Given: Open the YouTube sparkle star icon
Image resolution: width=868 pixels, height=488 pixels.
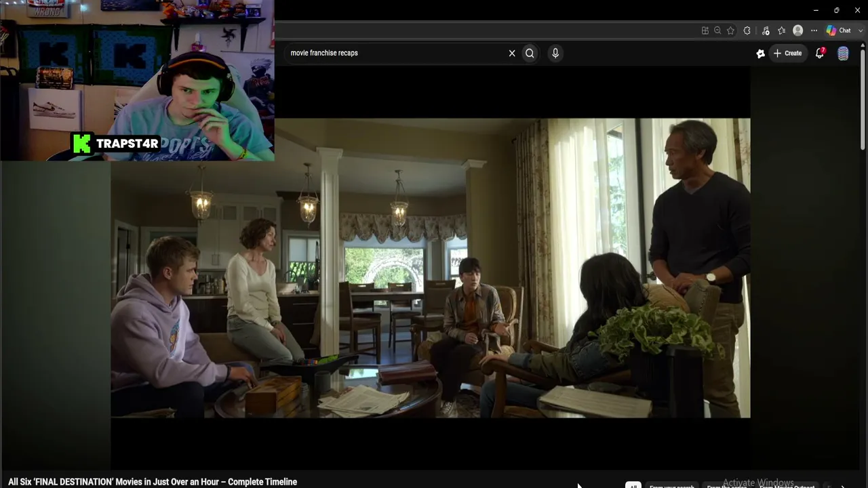Looking at the screenshot, I should (761, 54).
